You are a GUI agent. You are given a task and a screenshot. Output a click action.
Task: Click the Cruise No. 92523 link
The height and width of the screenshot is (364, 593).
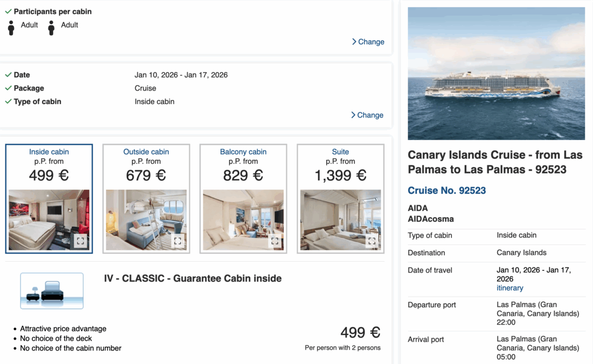coord(447,190)
